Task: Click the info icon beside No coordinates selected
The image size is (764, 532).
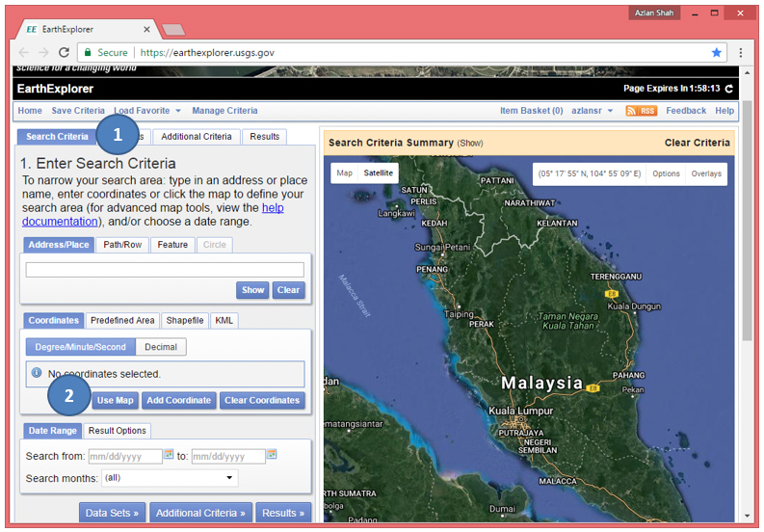Action: [36, 373]
